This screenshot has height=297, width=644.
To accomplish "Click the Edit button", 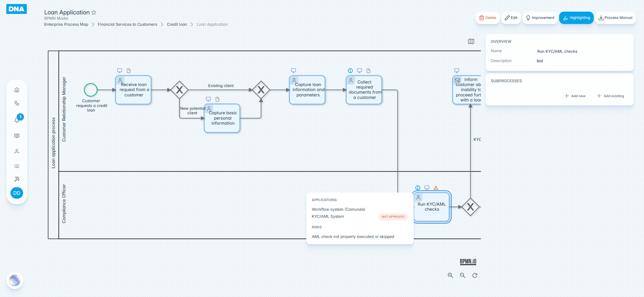I will [x=511, y=18].
